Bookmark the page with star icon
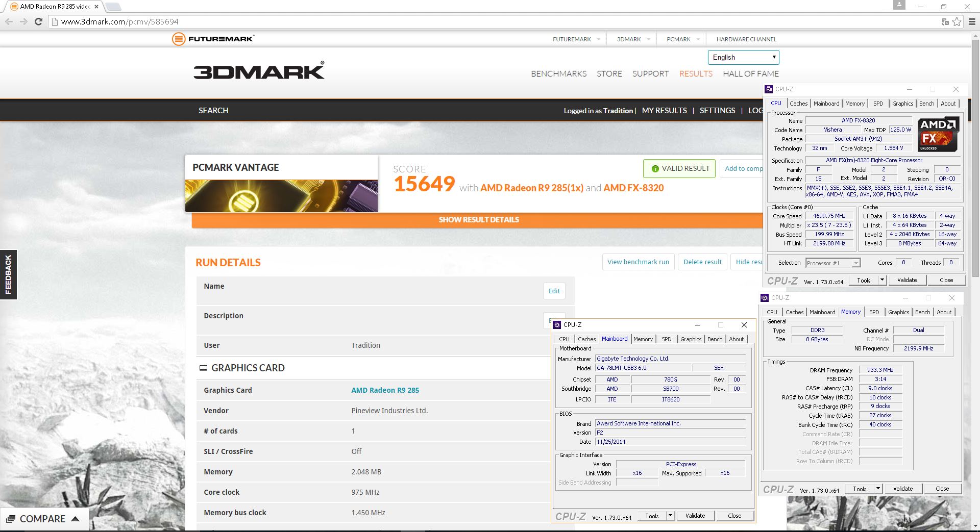This screenshot has height=532, width=980. 957,21
